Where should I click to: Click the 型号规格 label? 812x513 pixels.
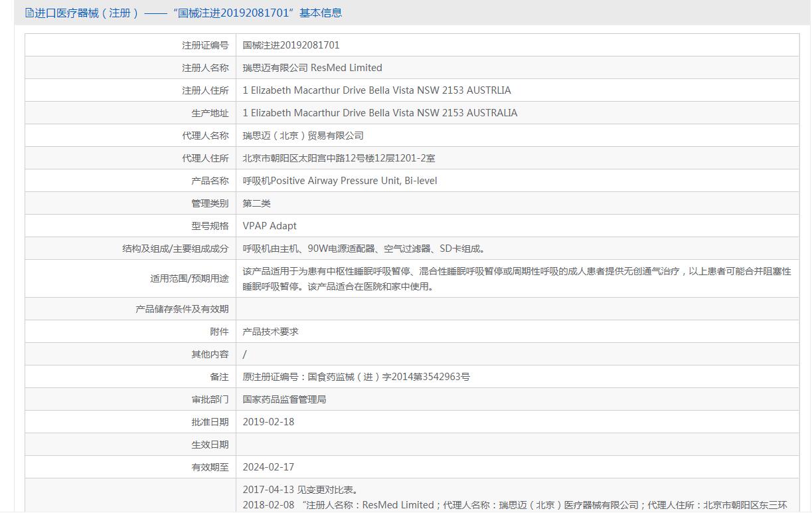coord(210,226)
